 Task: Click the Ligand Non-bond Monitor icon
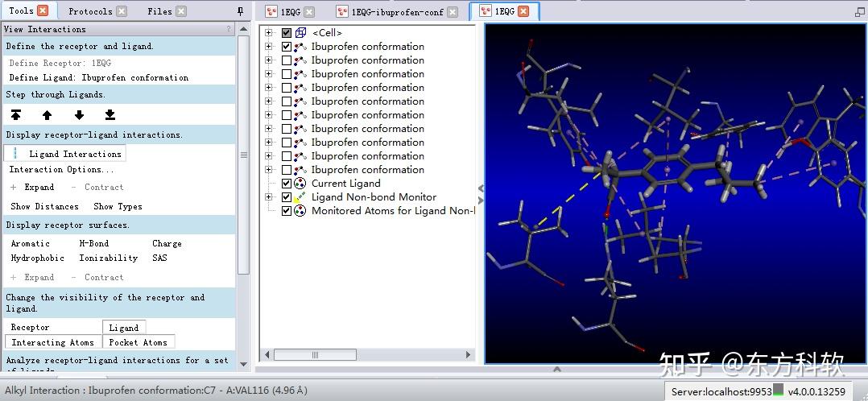tap(300, 197)
